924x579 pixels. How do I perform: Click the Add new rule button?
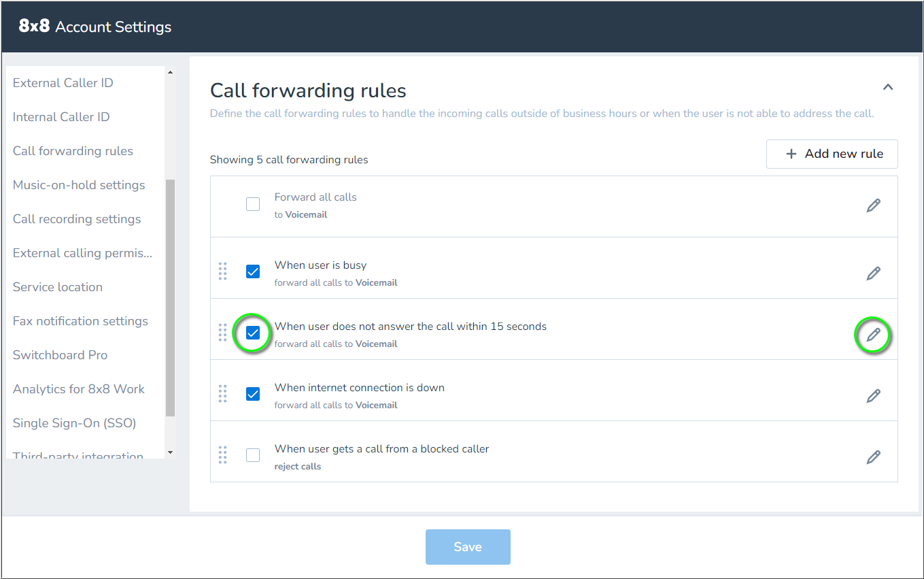click(832, 154)
